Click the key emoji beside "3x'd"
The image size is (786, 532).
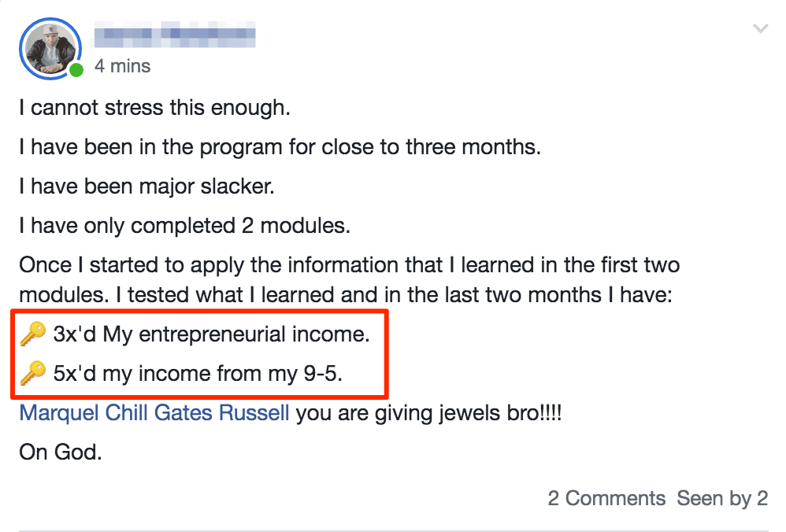tap(33, 334)
